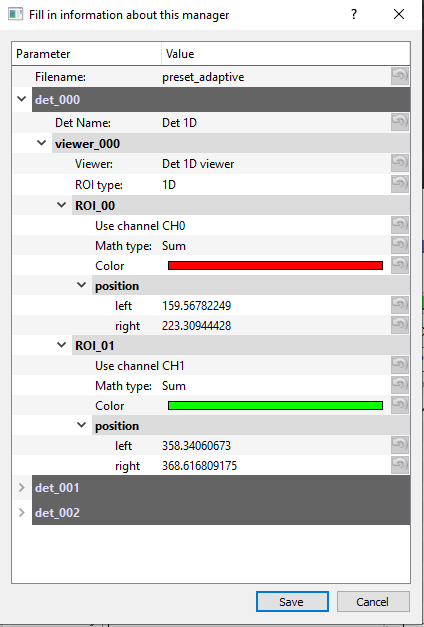Collapse the det_000 group

tap(22, 99)
